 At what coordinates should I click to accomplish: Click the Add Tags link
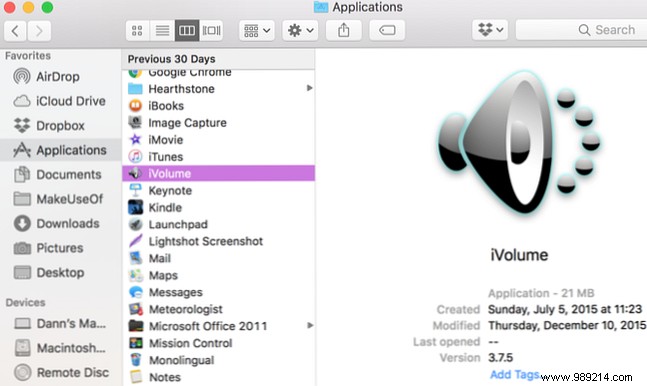click(x=515, y=374)
